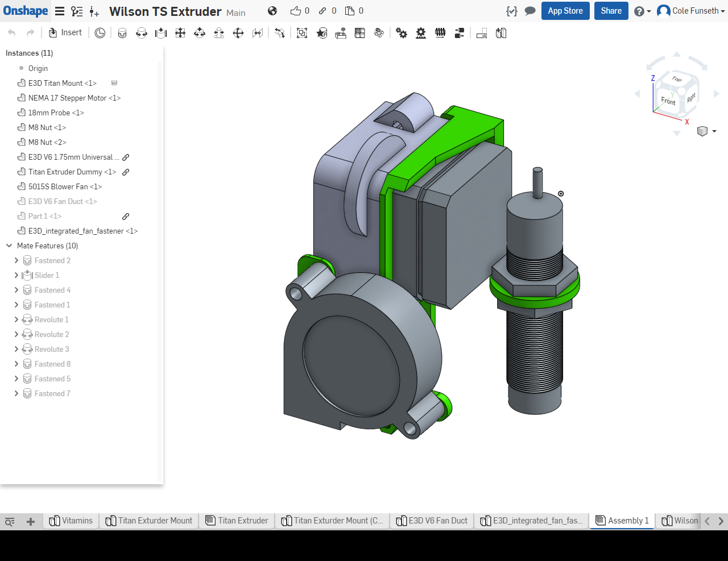The image size is (728, 561).
Task: Select the Slider mate tool
Action: [x=161, y=33]
